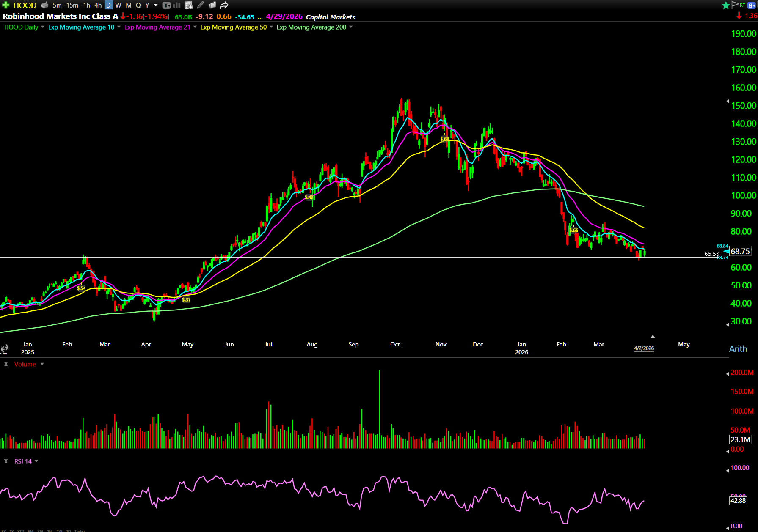Switch to the weekly W timeframe
This screenshot has width=758, height=532.
pyautogui.click(x=118, y=5)
